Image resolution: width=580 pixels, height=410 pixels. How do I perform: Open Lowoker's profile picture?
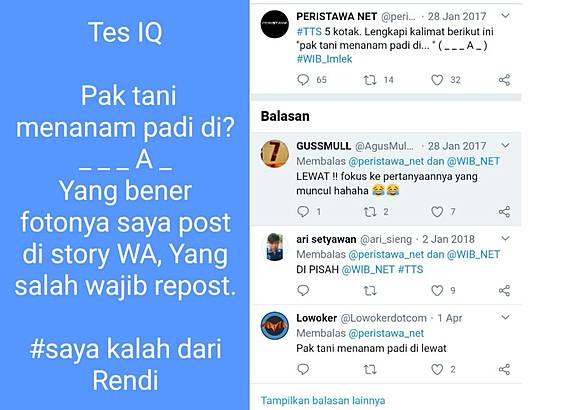tap(274, 326)
